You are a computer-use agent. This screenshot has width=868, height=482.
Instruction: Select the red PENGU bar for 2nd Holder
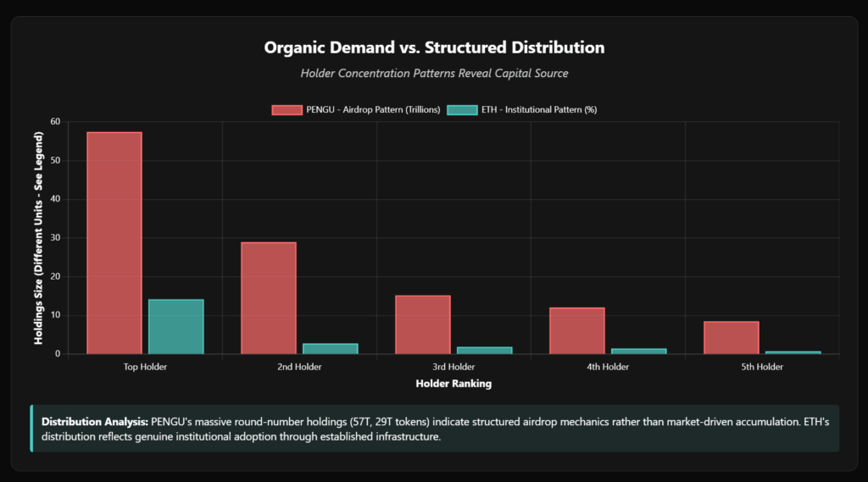[x=269, y=298]
